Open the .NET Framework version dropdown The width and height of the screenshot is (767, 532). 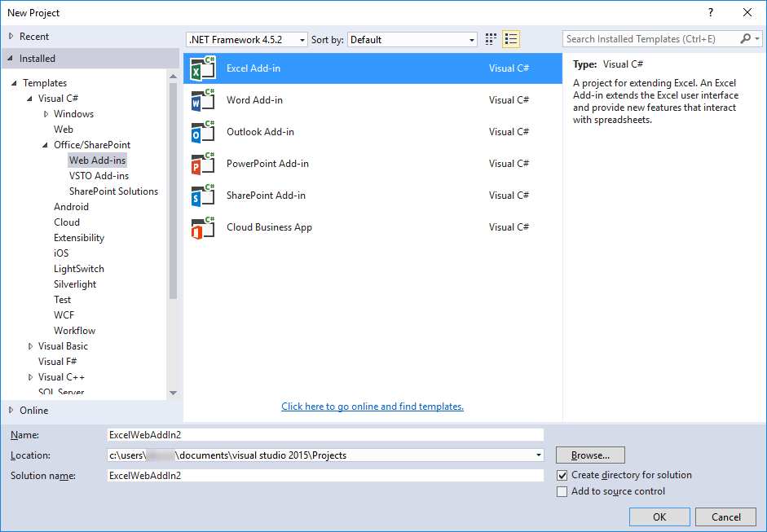(247, 40)
